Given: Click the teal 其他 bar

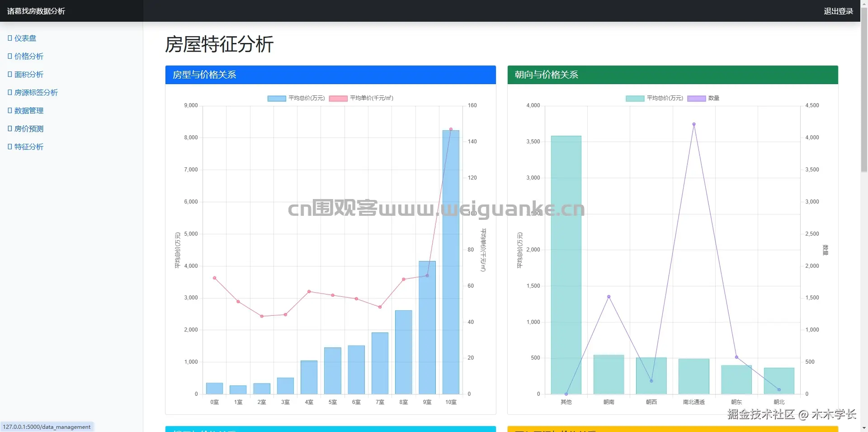Looking at the screenshot, I should coord(566,265).
